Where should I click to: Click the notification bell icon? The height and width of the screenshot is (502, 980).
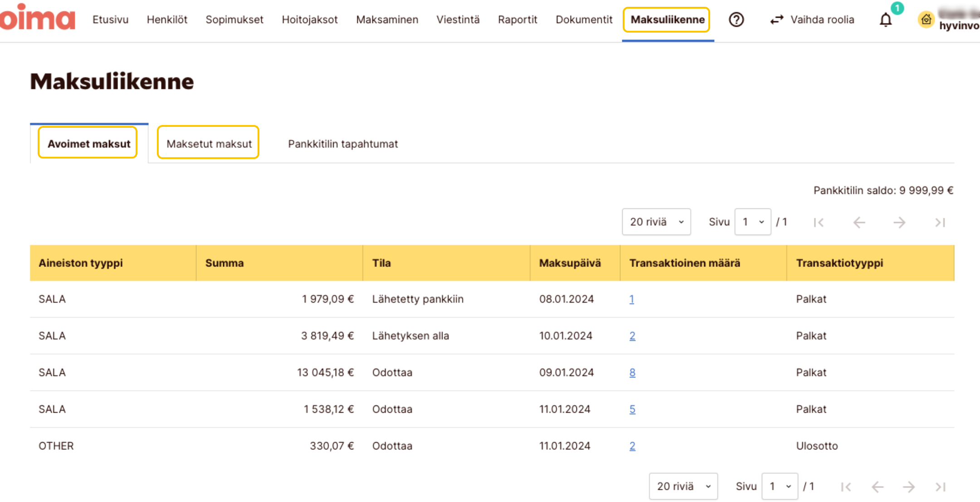click(x=885, y=20)
